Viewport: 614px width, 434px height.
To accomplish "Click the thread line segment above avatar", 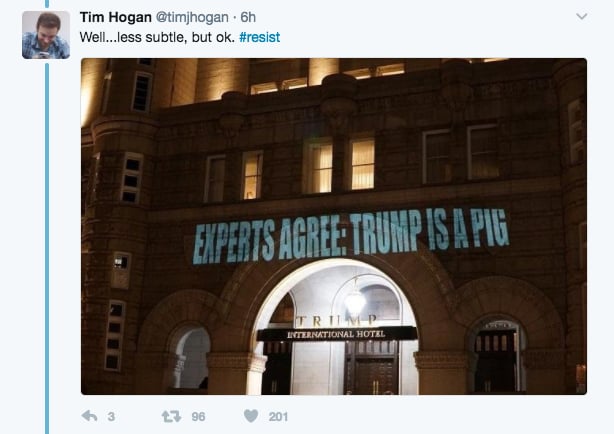I will click(47, 4).
